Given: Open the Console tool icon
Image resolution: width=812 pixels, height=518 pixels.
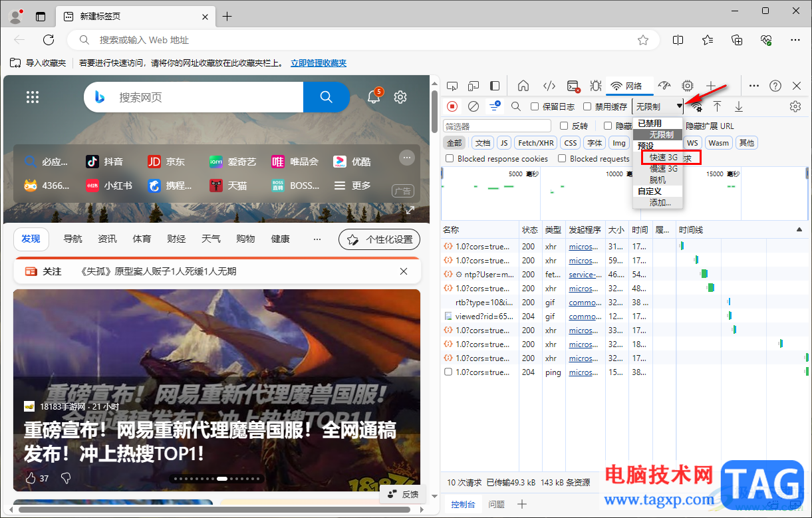Looking at the screenshot, I should click(x=573, y=86).
